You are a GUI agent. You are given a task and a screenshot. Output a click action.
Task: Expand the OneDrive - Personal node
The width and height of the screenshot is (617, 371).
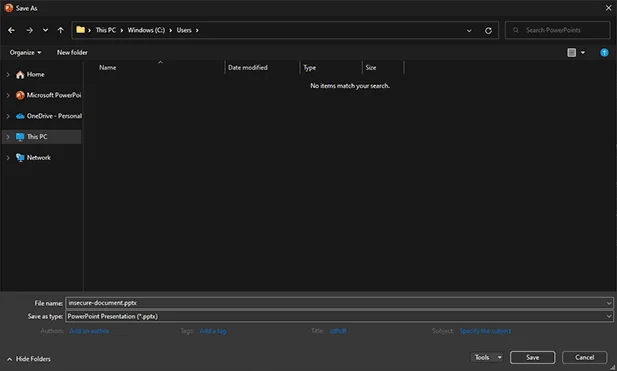[7, 116]
